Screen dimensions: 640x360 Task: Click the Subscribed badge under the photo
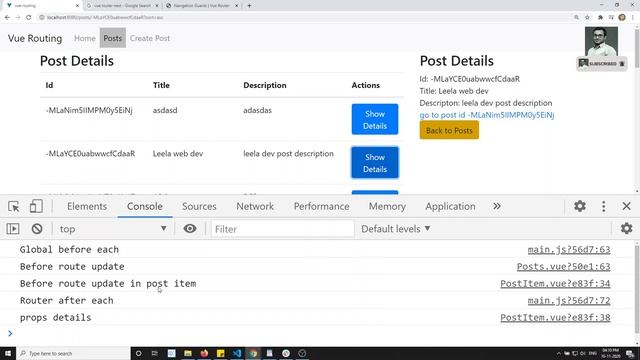[602, 64]
